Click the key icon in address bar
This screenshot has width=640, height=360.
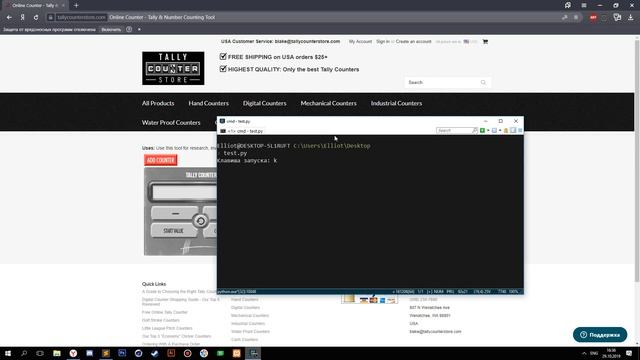pyautogui.click(x=564, y=18)
